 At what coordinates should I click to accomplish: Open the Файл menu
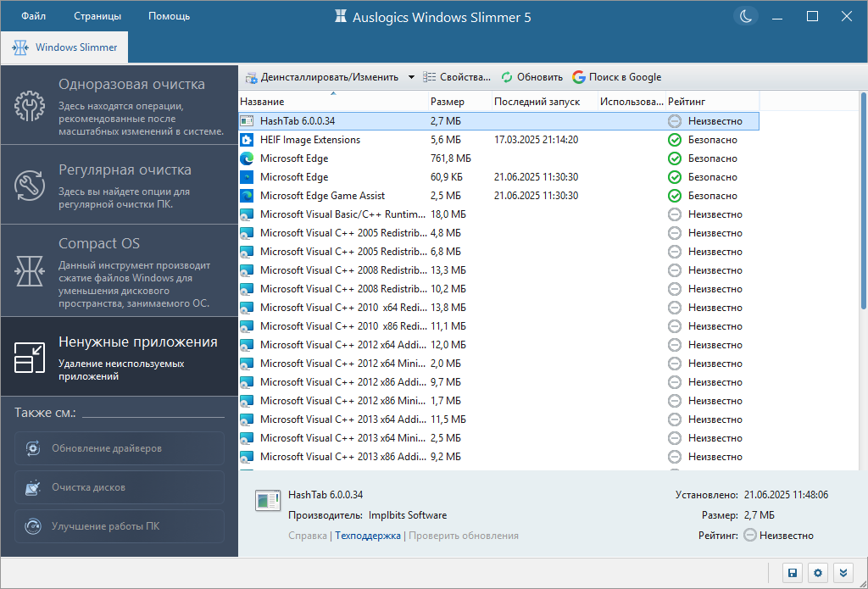pos(33,16)
